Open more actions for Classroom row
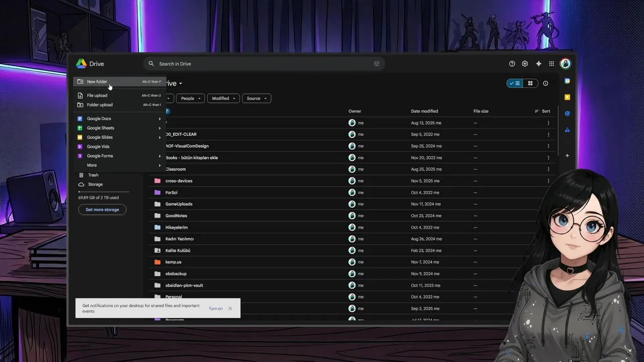This screenshot has width=644, height=362. click(x=548, y=169)
